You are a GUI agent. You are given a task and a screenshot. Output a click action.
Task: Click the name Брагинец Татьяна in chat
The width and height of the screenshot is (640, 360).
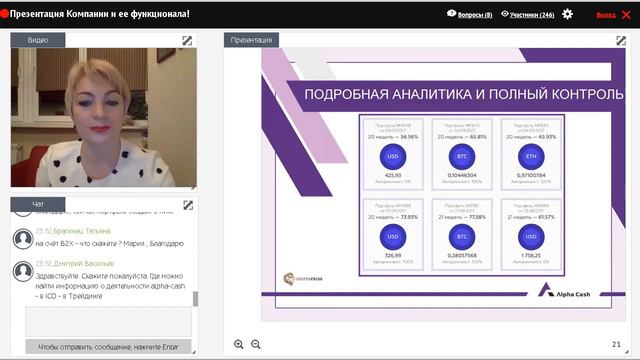click(x=82, y=231)
